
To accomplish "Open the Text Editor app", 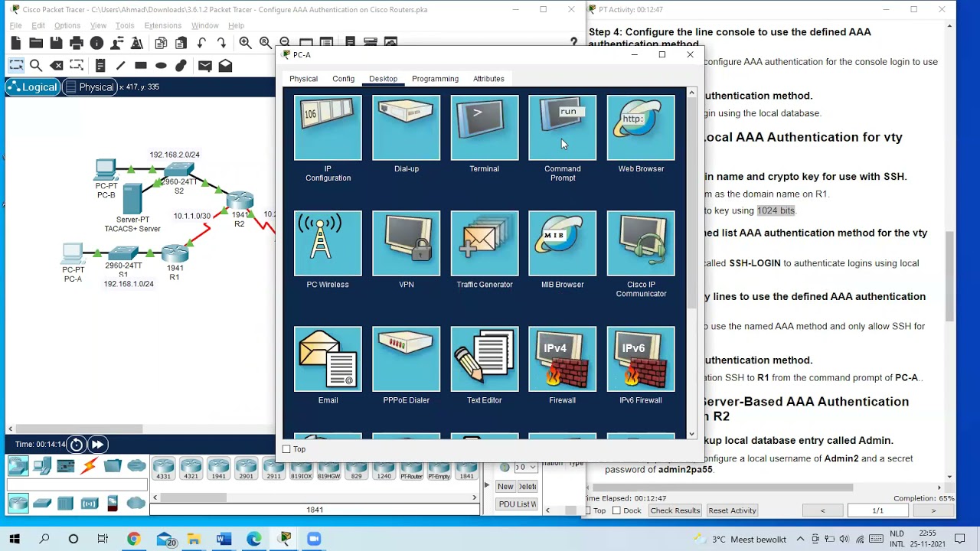I will [x=484, y=359].
